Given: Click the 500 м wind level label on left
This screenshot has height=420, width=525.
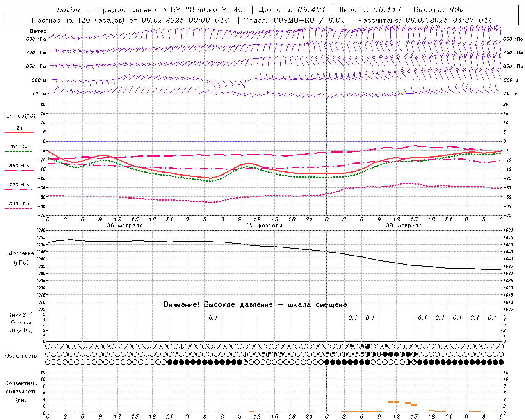Looking at the screenshot, I should (x=39, y=80).
